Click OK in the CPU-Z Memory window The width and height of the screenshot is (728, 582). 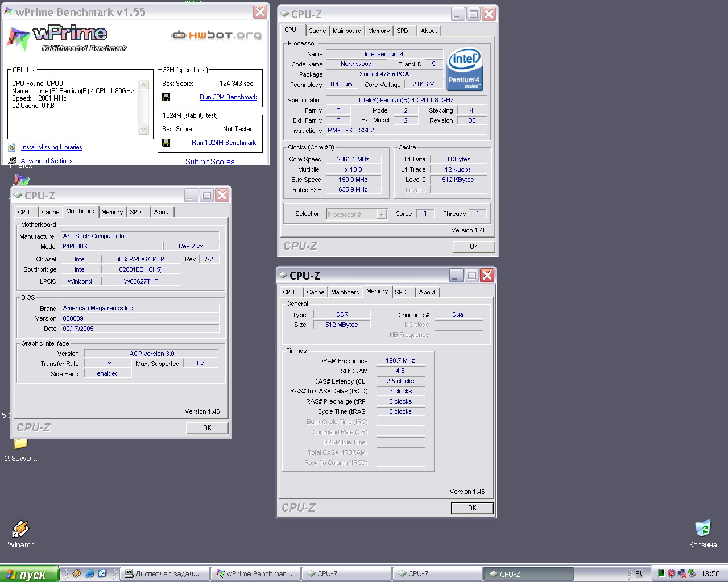[x=472, y=508]
